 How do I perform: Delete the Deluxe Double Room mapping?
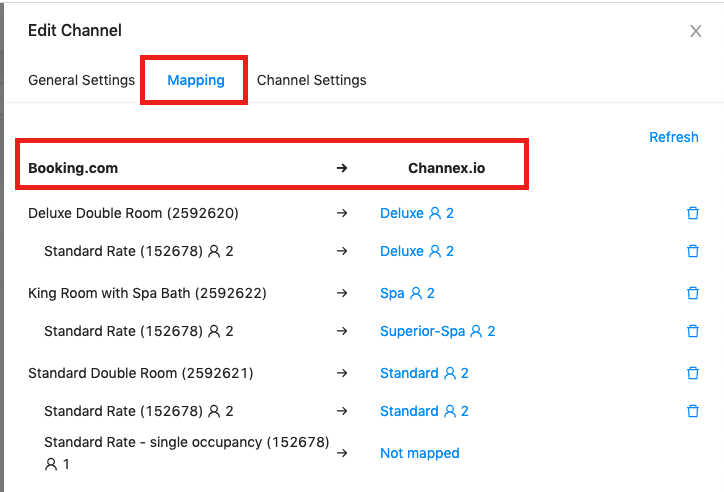coord(693,213)
